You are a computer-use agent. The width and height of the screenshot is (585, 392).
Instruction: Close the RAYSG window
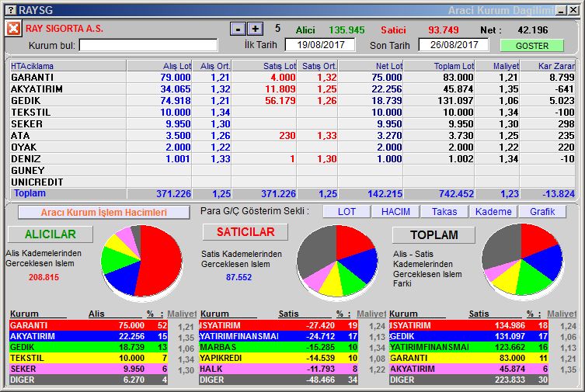click(x=573, y=10)
